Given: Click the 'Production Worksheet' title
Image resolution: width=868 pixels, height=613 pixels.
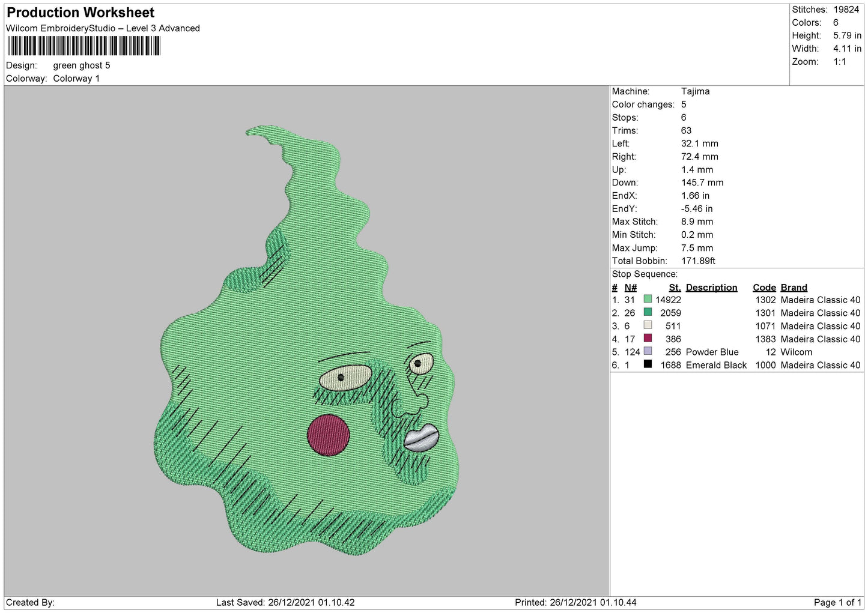Looking at the screenshot, I should [x=80, y=13].
